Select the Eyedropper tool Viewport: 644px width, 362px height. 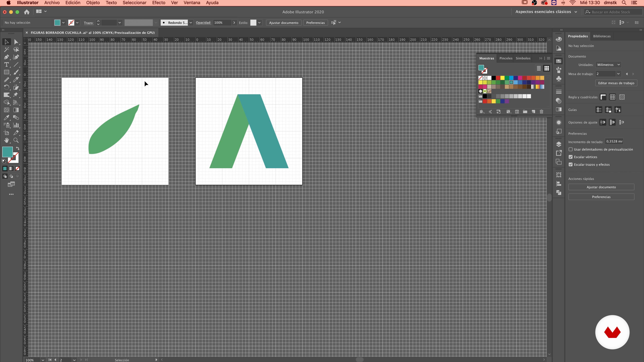tap(7, 117)
